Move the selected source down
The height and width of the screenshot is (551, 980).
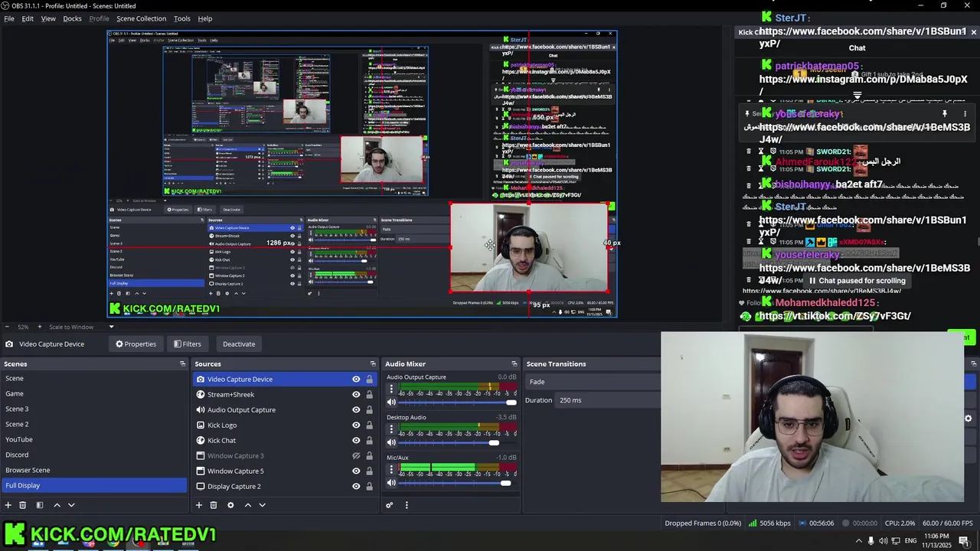pyautogui.click(x=262, y=505)
